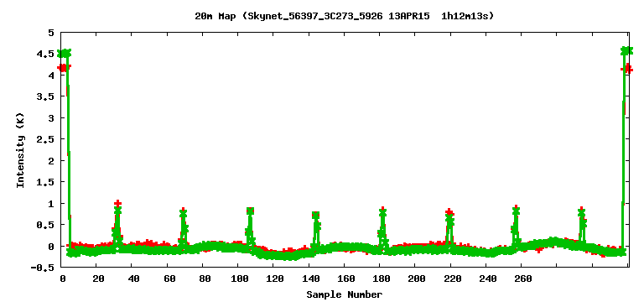The width and height of the screenshot is (644, 302).
Task: Click the x-axis tick label 100
Action: (x=239, y=279)
